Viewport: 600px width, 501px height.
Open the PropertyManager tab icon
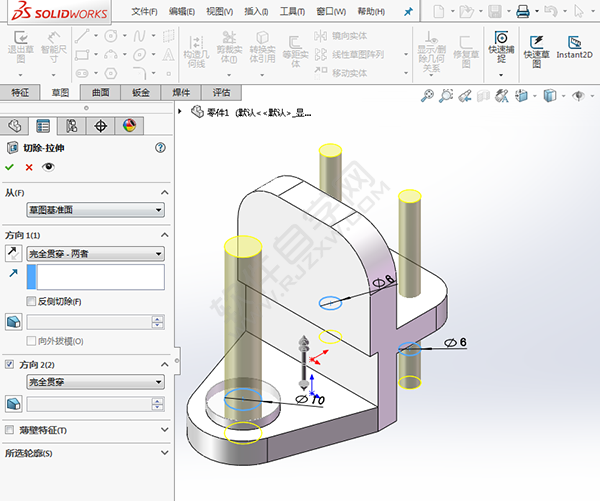43,126
